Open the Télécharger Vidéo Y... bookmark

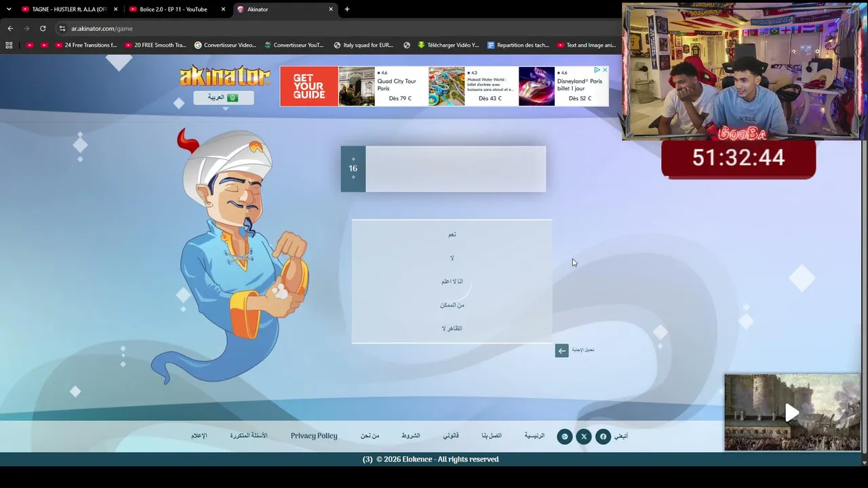pos(448,45)
